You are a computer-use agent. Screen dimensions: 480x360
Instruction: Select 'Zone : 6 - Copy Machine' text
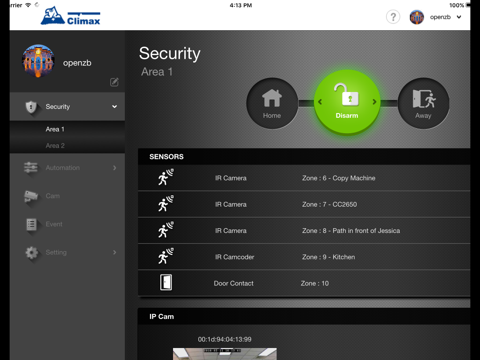(x=339, y=178)
